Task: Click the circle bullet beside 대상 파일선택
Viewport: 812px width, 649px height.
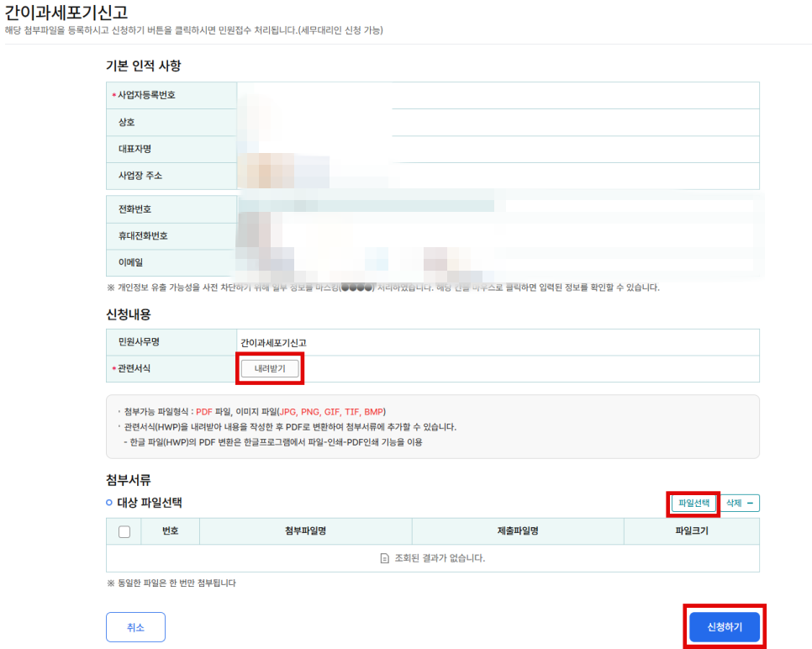Action: 109,503
